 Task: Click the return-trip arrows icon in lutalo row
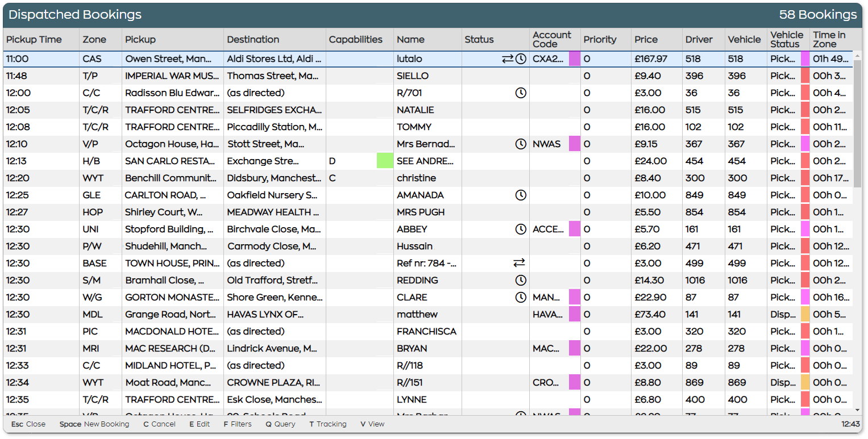[x=508, y=58]
